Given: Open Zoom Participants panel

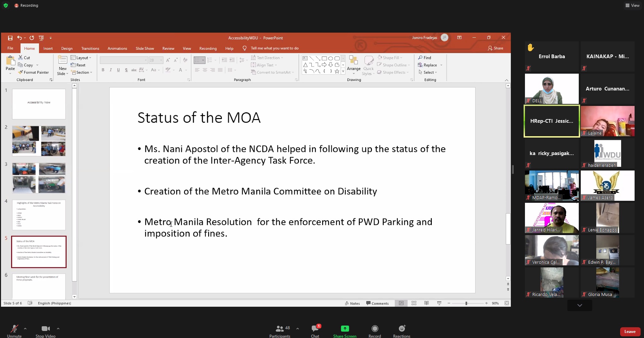Looking at the screenshot, I should pos(280,331).
